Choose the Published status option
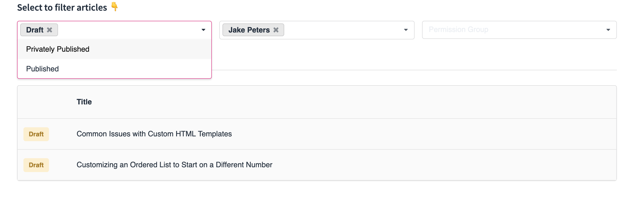644x204 pixels. [43, 69]
